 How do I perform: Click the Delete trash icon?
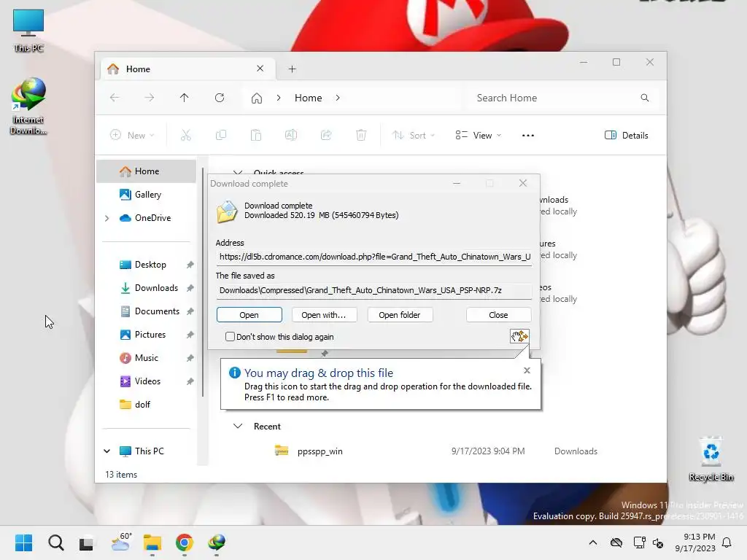[361, 135]
